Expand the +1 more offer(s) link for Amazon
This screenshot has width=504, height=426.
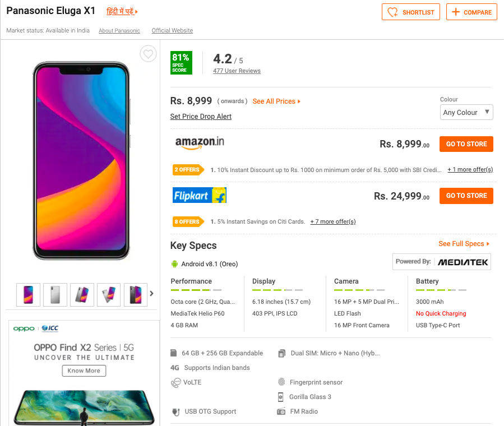point(470,169)
